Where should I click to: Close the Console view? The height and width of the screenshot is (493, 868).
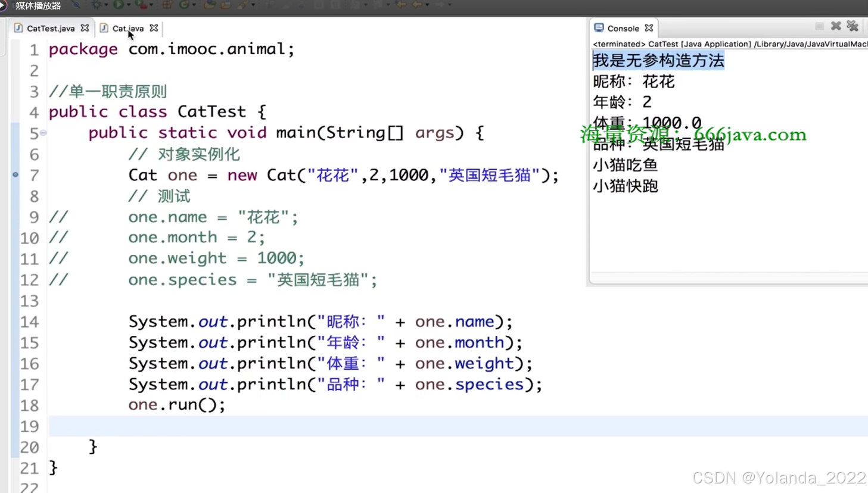649,28
